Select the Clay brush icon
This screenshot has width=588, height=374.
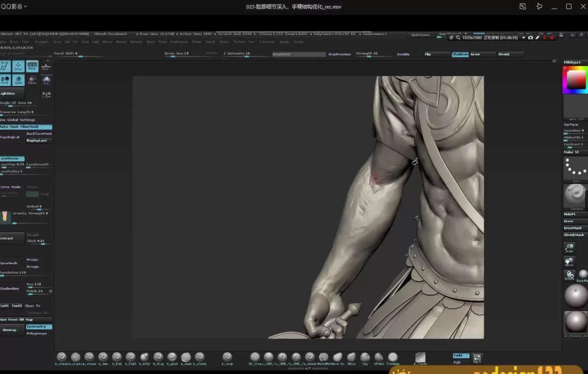tap(365, 357)
